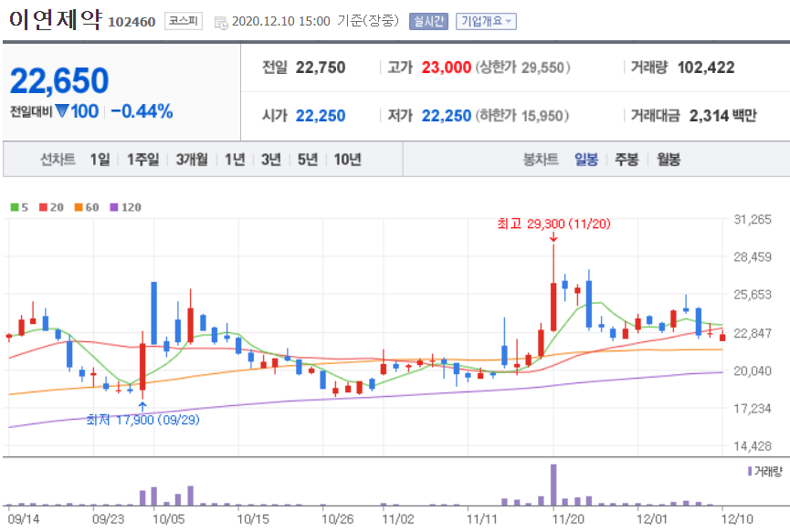Screen dimensions: 790x532
Task: Click the 11/02 date axis label
Action: coord(398,518)
